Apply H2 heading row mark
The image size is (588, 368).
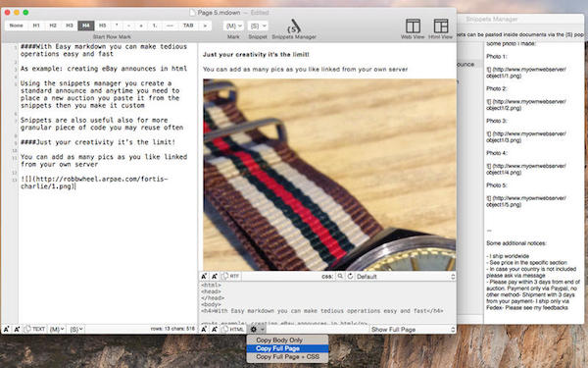[x=53, y=26]
